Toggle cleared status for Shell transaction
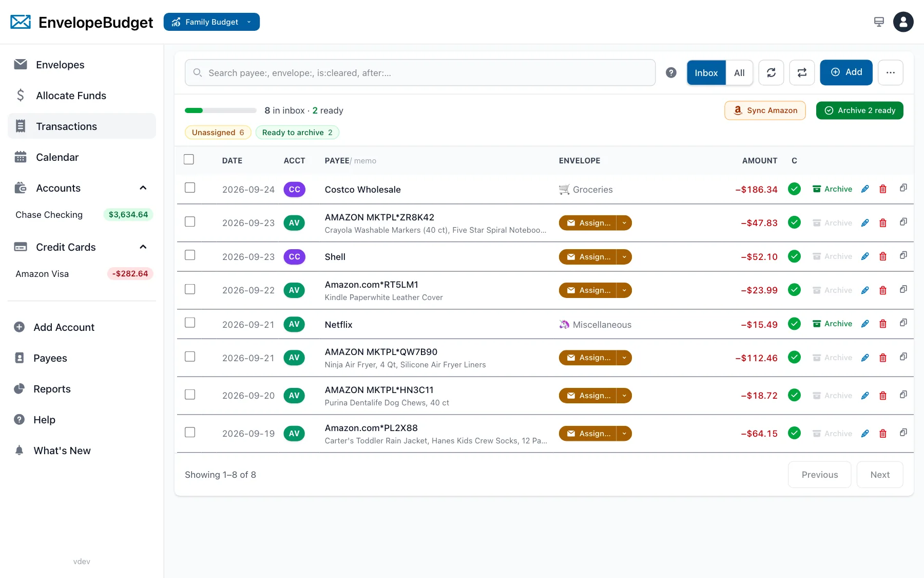 794,256
